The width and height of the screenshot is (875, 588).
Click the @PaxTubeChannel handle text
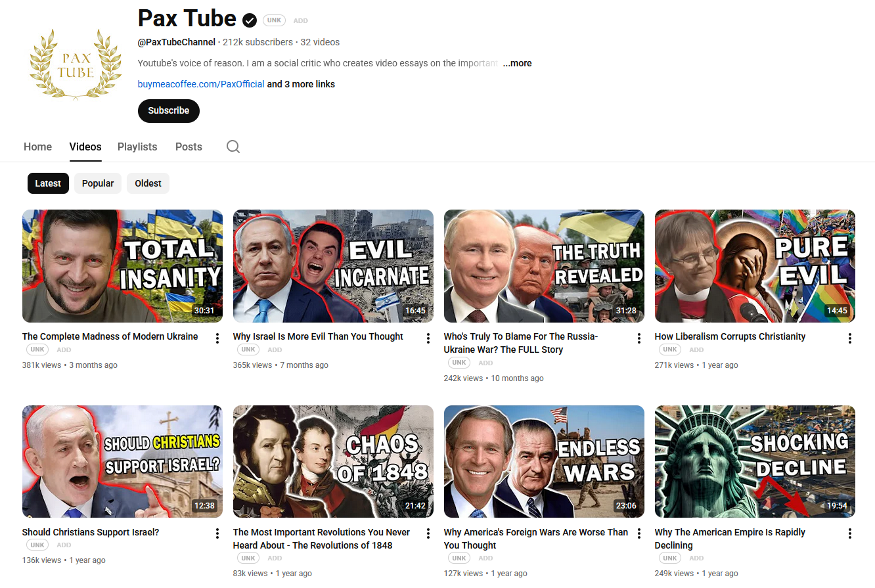(177, 42)
